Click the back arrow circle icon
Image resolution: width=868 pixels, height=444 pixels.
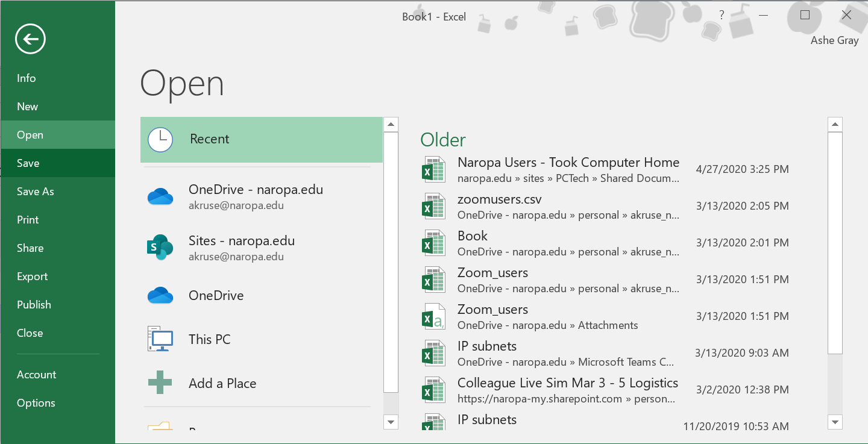pos(31,40)
